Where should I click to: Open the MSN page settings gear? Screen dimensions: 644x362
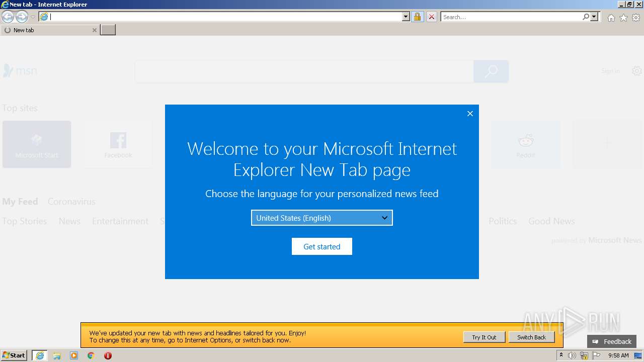pyautogui.click(x=637, y=71)
